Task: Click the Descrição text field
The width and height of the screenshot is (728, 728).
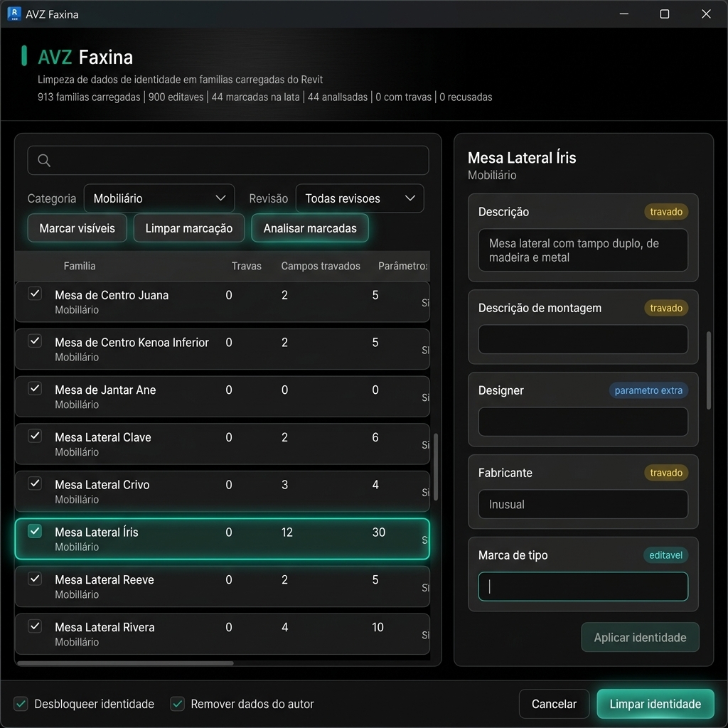Action: pyautogui.click(x=583, y=250)
